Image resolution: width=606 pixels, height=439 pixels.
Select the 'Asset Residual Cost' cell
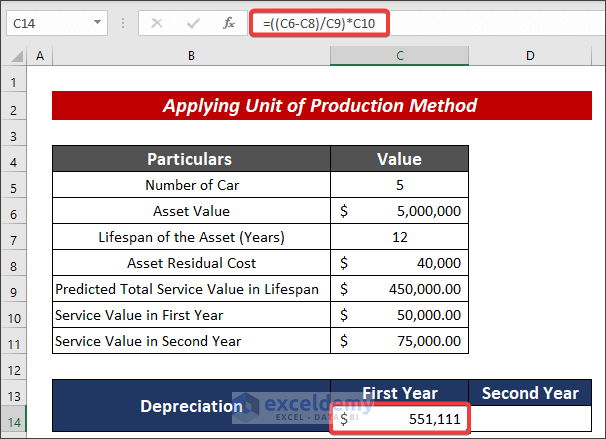click(x=191, y=263)
